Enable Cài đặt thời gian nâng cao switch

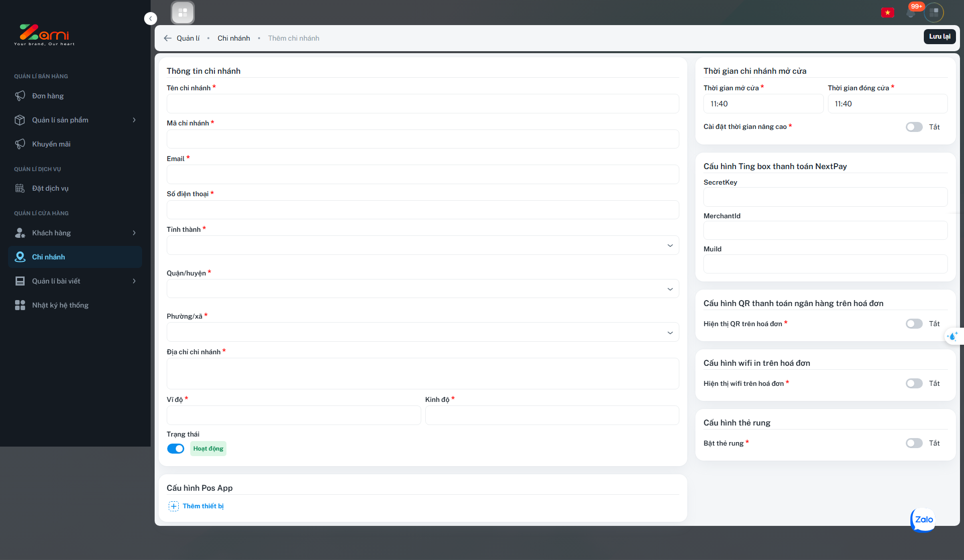click(x=914, y=127)
